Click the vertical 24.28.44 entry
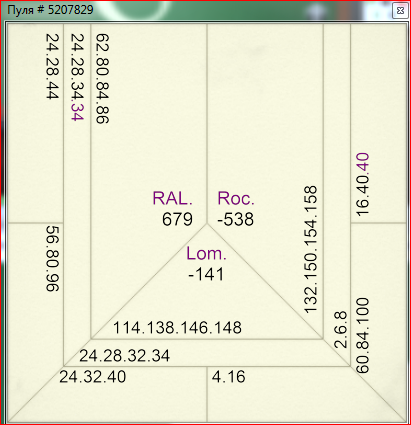Screen dimensions: 411x425 (x=52, y=66)
